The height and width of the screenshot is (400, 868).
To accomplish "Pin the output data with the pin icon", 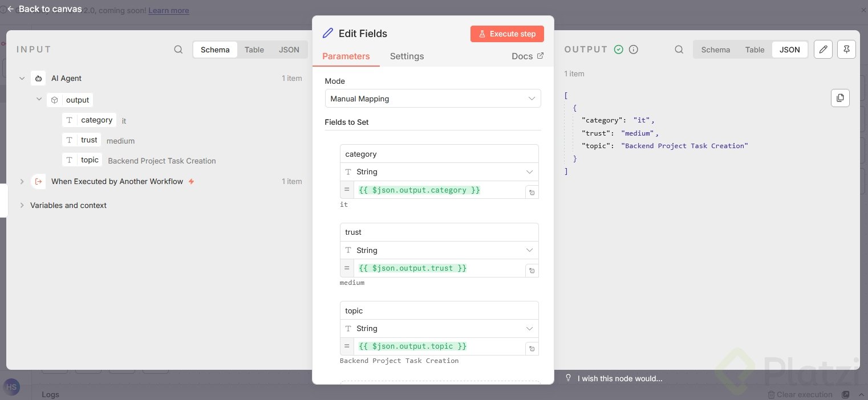I will pos(846,50).
